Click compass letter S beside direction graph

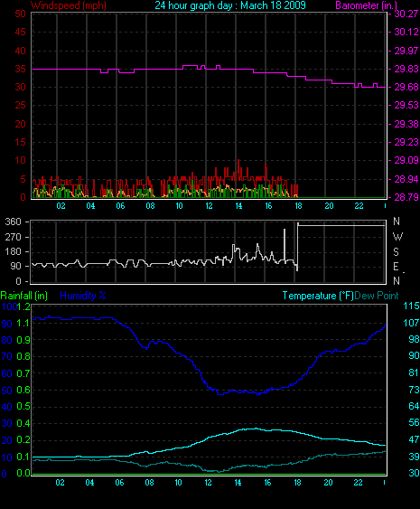click(396, 251)
